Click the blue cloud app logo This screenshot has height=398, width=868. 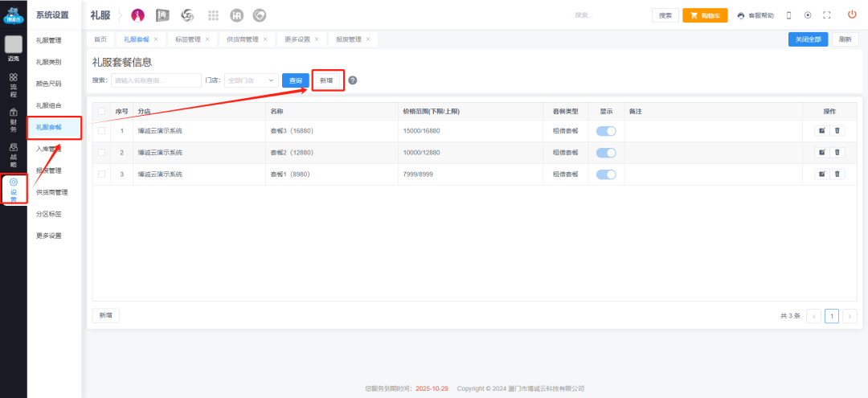click(x=14, y=14)
